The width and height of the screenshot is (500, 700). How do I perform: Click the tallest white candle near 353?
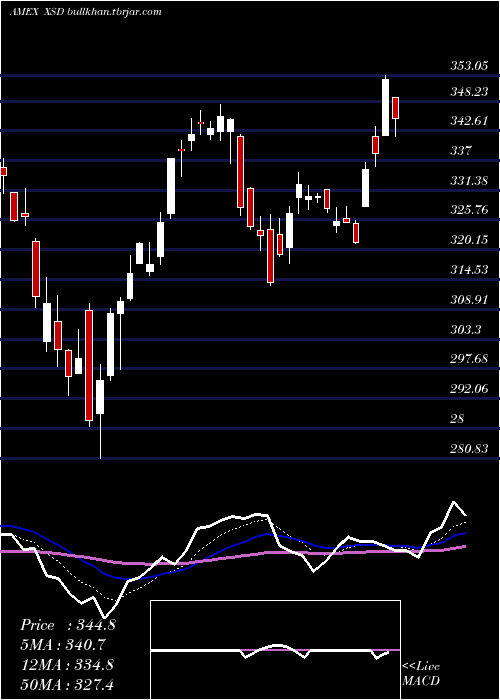pos(385,107)
